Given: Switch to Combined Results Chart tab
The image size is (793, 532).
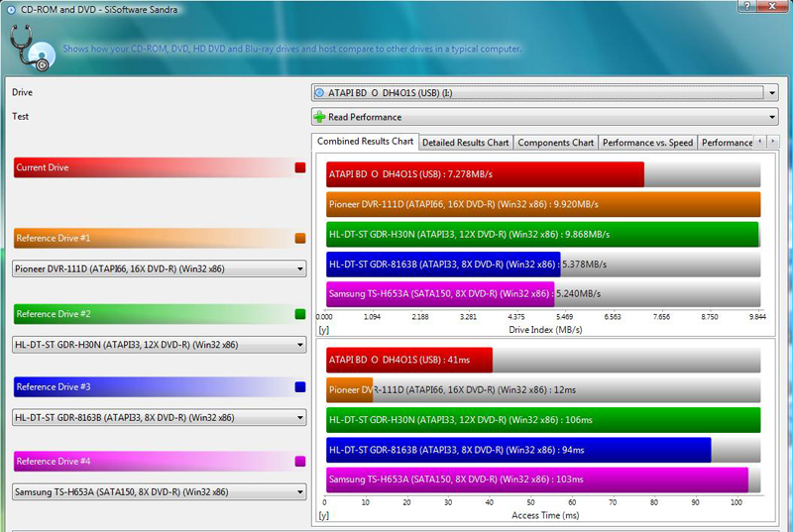Looking at the screenshot, I should [365, 142].
